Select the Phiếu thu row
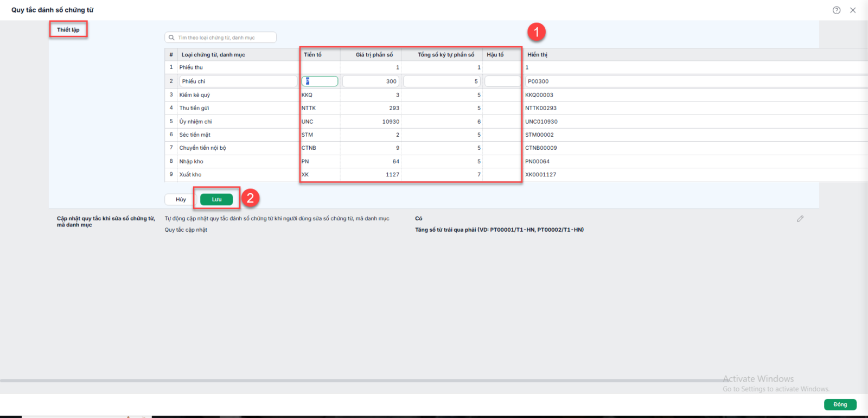The height and width of the screenshot is (418, 868). click(516, 67)
